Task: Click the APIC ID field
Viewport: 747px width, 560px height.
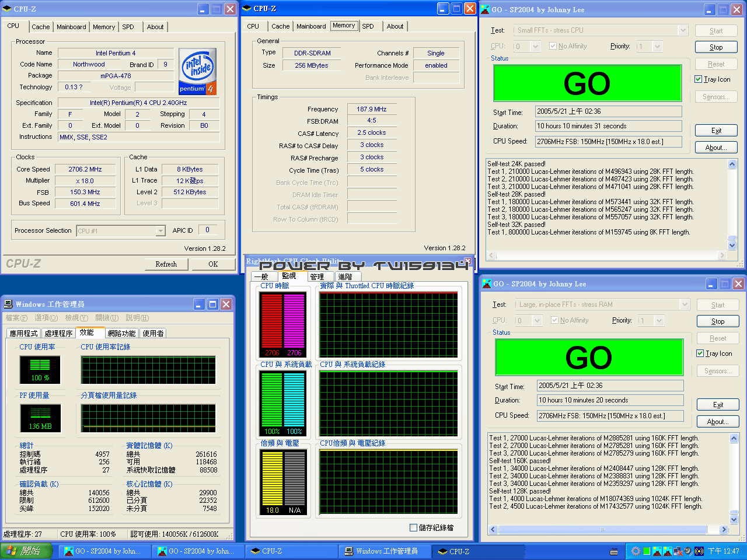Action: coord(207,230)
